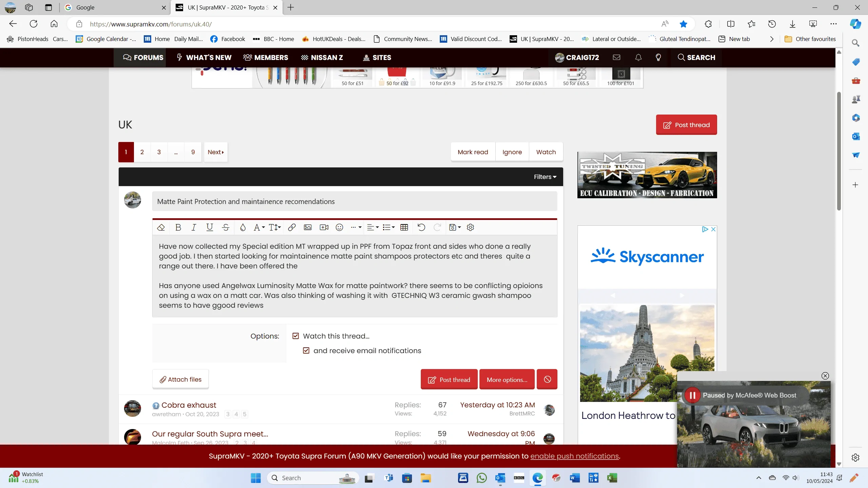Viewport: 868px width, 488px height.
Task: Open the browser Downloads icon
Action: coord(792,24)
